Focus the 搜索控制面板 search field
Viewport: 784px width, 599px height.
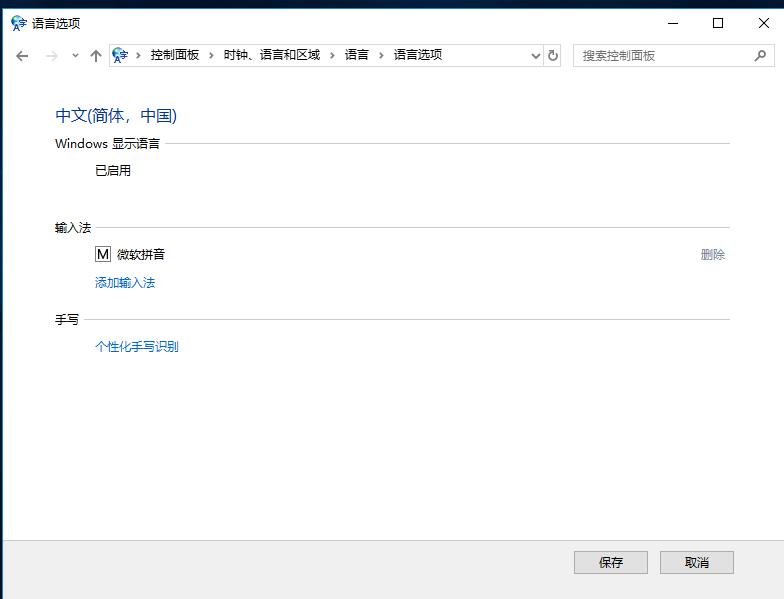[x=660, y=56]
